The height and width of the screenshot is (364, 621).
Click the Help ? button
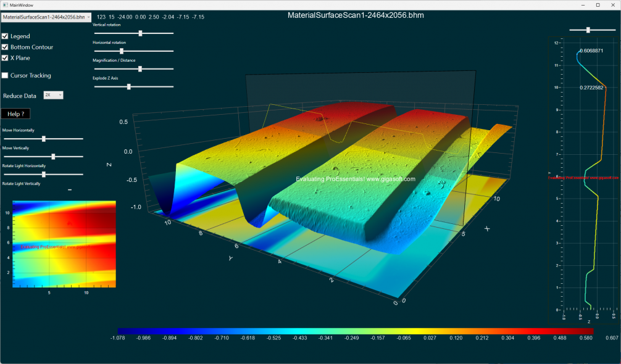[x=15, y=114]
